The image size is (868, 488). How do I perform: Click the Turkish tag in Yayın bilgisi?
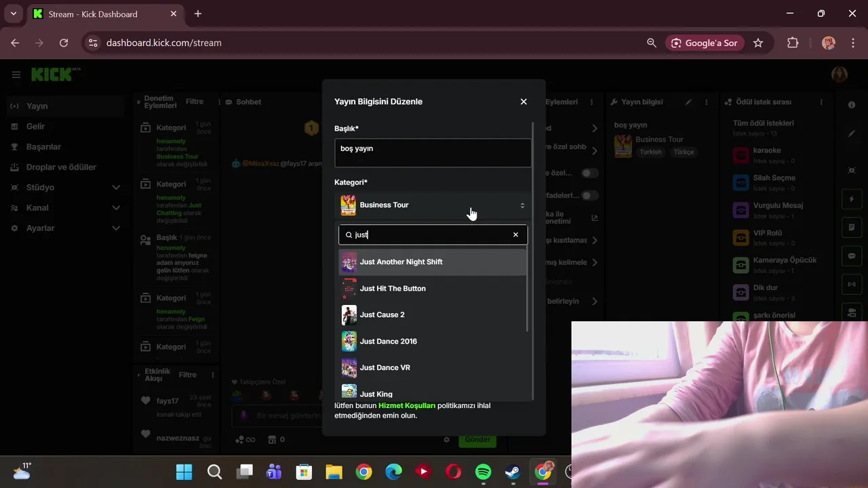[650, 152]
